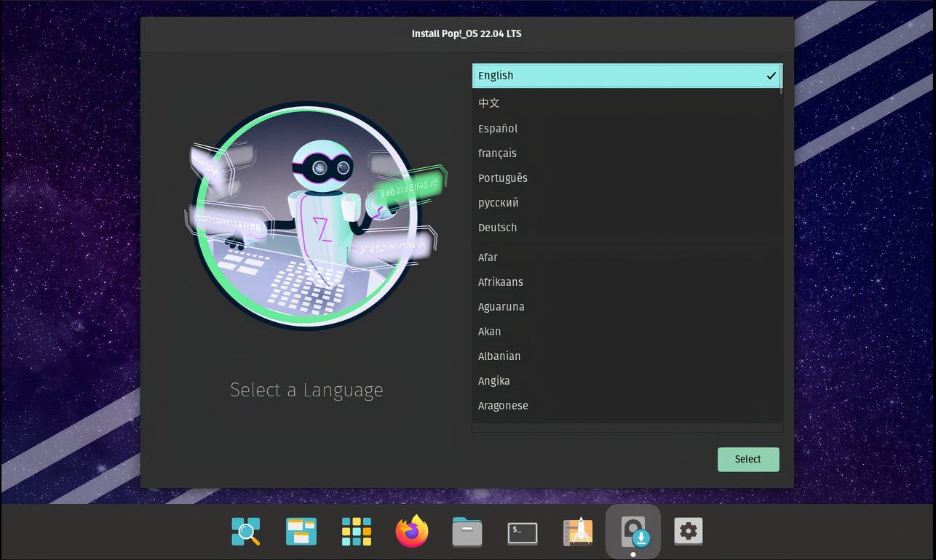
Task: Choose Español as installation language
Action: (498, 128)
